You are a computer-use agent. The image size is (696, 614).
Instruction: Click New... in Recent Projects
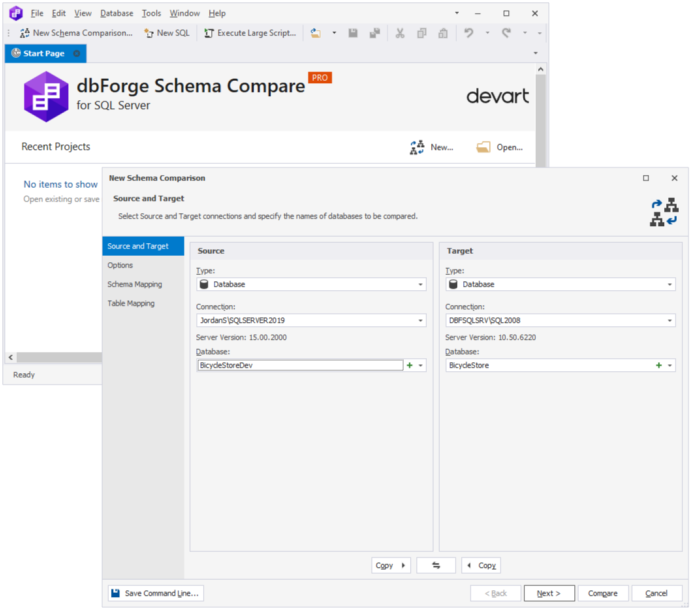pos(431,147)
